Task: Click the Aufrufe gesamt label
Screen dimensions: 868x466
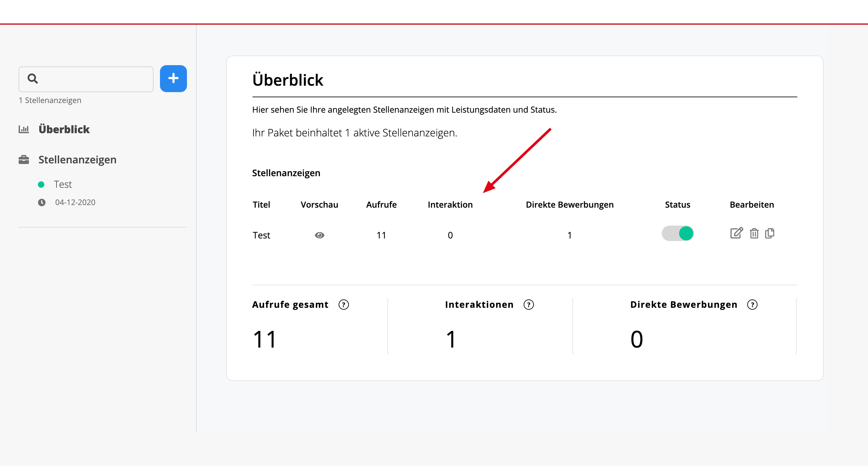Action: [290, 305]
